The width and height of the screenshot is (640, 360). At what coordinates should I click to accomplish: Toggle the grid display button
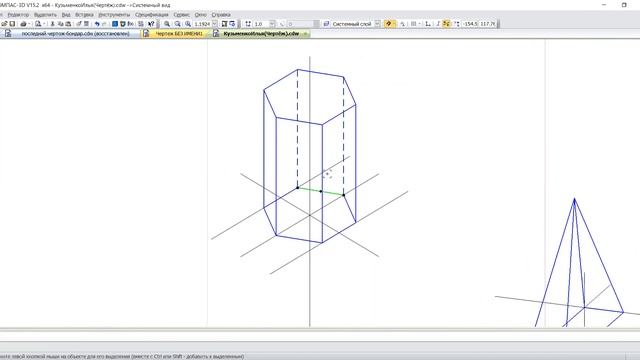point(413,24)
